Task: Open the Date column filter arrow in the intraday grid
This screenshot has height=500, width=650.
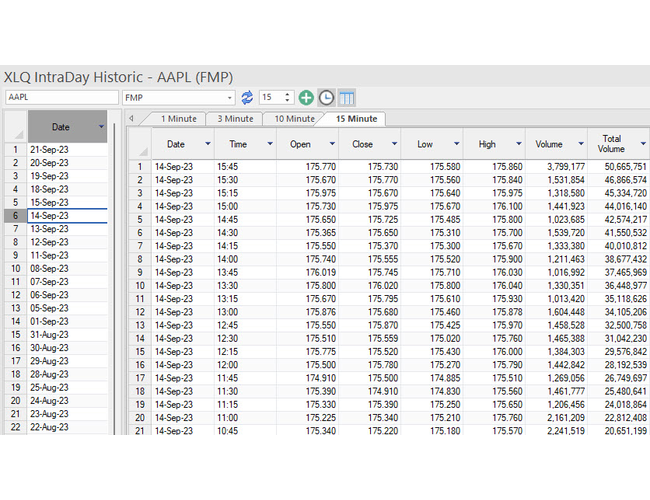Action: coord(208,143)
